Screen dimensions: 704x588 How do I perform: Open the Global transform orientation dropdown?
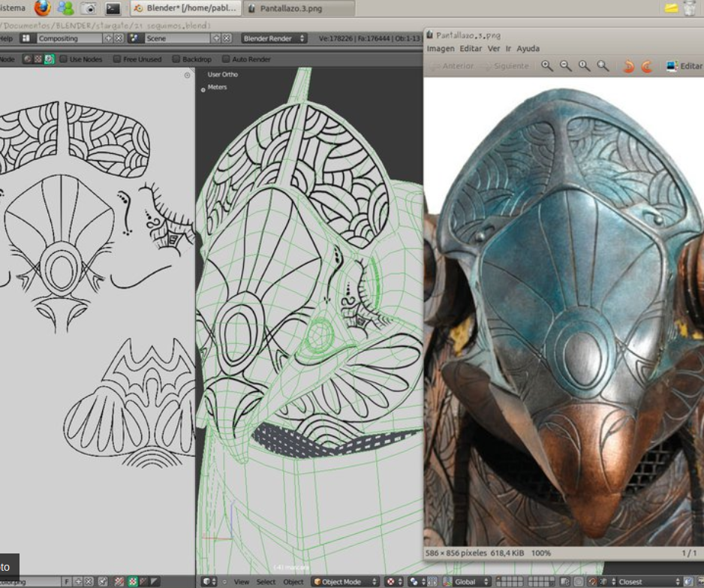click(467, 582)
